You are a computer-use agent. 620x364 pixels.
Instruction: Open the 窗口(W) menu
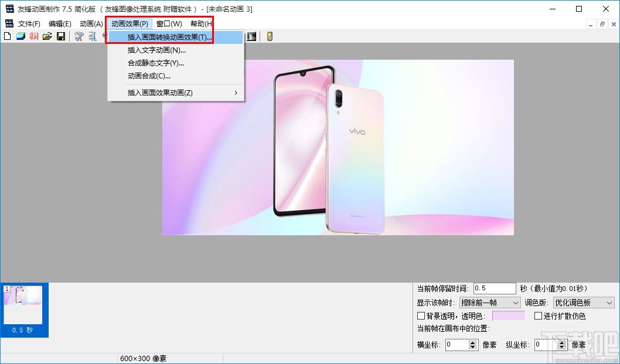coord(169,23)
